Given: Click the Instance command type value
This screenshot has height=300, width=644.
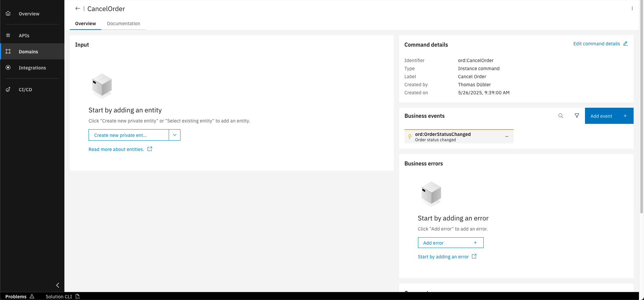Looking at the screenshot, I should 479,68.
